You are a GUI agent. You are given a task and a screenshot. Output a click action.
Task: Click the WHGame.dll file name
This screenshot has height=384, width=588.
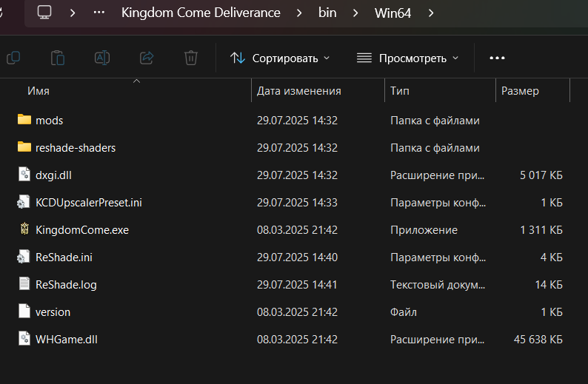click(x=67, y=340)
